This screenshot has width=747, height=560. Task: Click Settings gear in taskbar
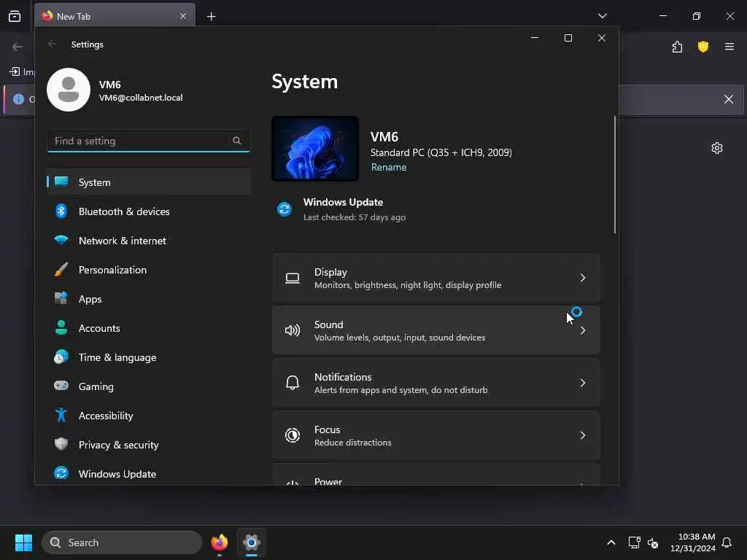tap(252, 542)
